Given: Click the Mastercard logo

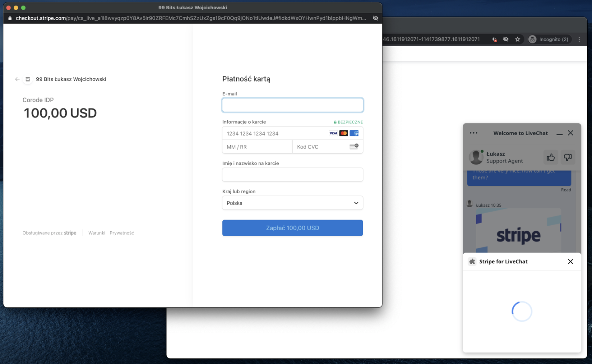Looking at the screenshot, I should [x=343, y=133].
